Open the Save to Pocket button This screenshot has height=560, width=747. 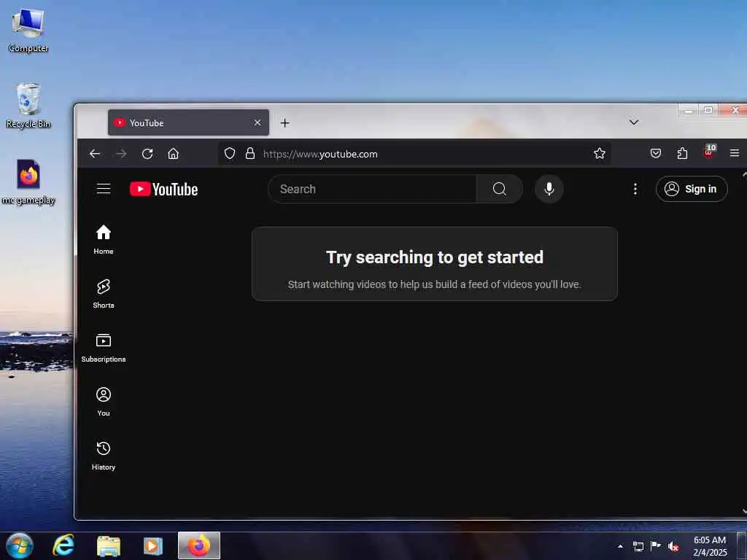point(656,153)
